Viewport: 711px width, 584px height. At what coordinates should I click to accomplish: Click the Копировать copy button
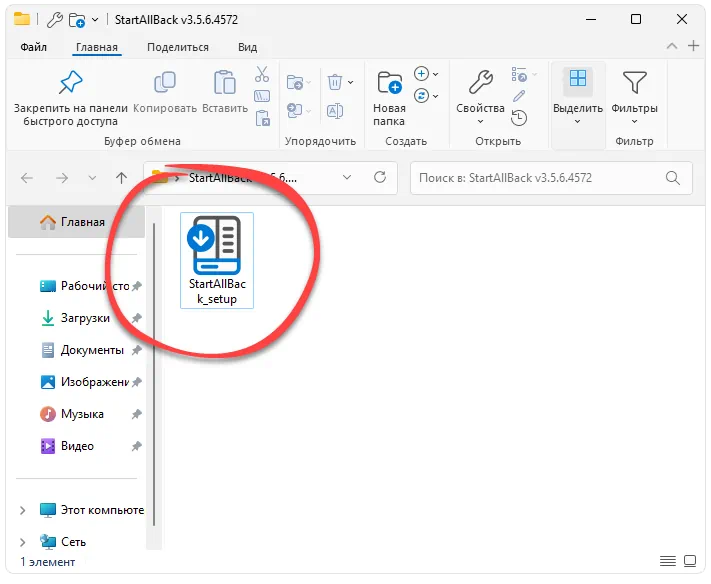[165, 91]
